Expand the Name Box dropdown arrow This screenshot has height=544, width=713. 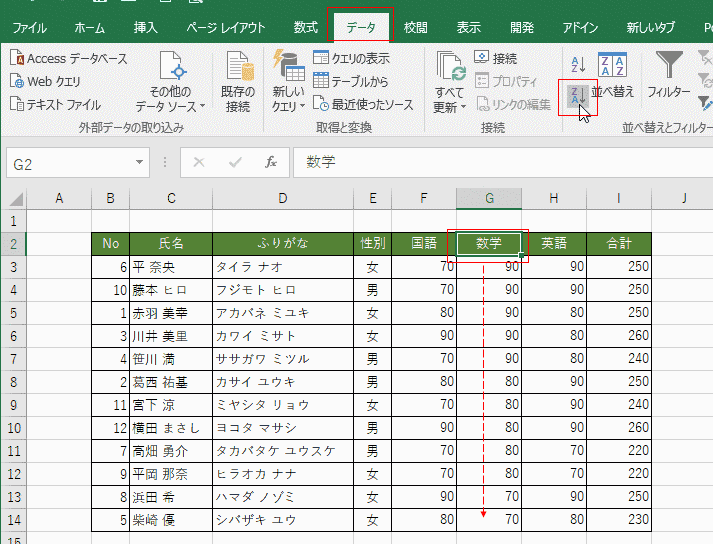coord(140,162)
